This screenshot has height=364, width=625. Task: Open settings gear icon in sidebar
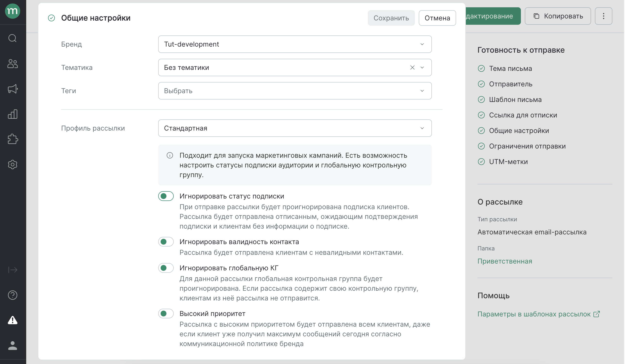pos(12,165)
